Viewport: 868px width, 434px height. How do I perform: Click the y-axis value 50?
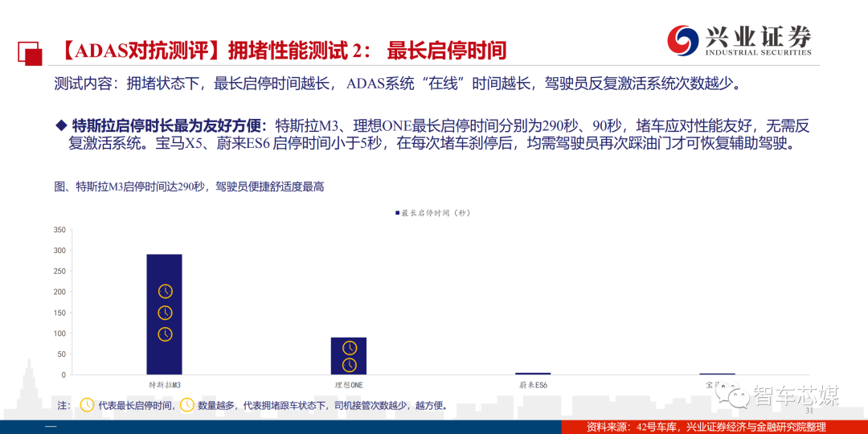pos(61,354)
